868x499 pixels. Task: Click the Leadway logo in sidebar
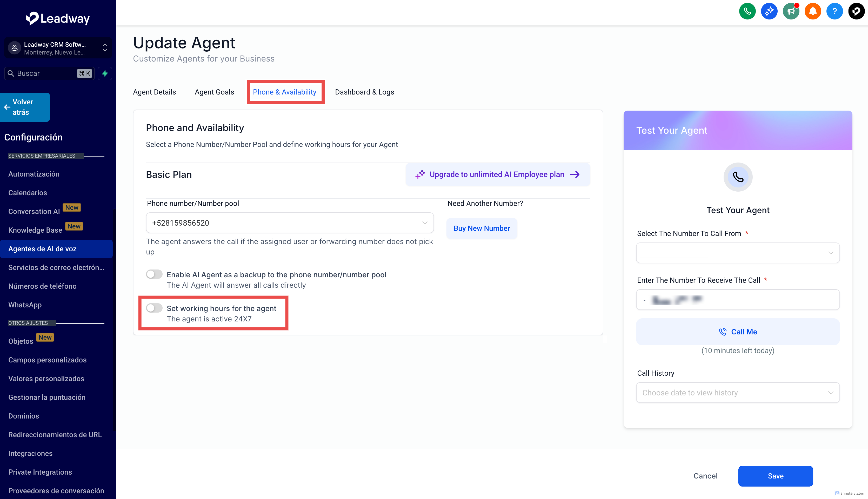[58, 18]
